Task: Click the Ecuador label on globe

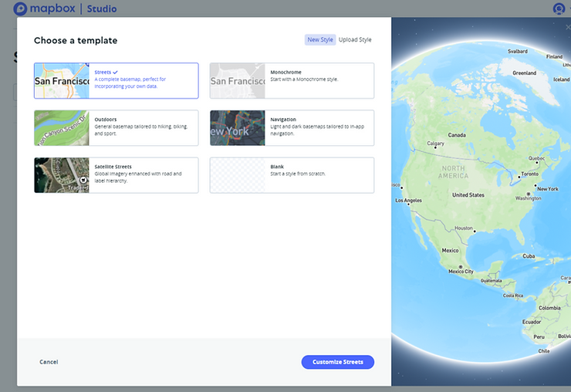Action: (532, 322)
